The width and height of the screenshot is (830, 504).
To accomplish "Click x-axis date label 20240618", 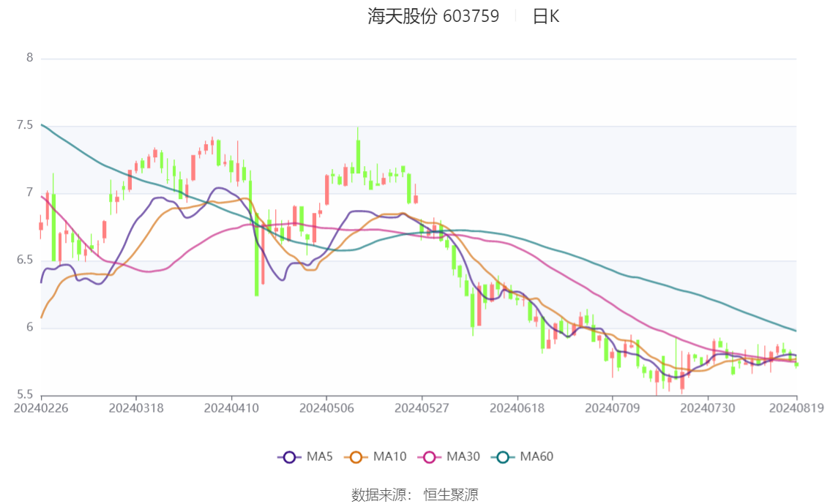I will click(x=517, y=408).
